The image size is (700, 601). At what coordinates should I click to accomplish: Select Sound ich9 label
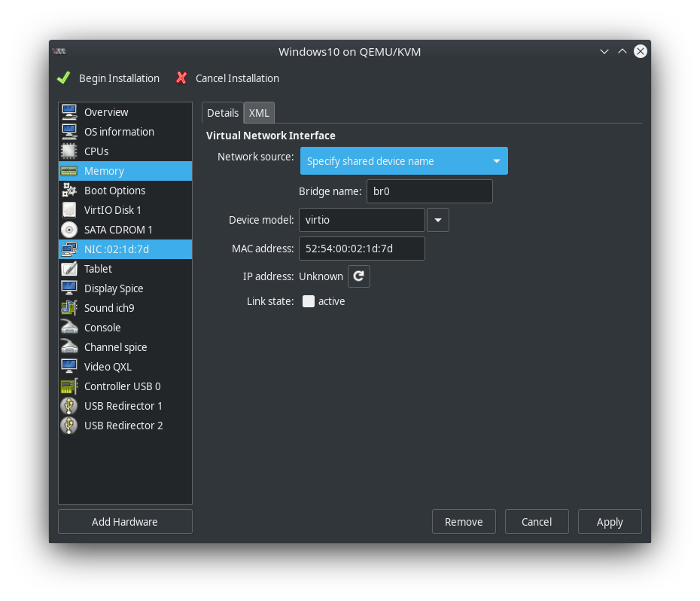pyautogui.click(x=109, y=308)
